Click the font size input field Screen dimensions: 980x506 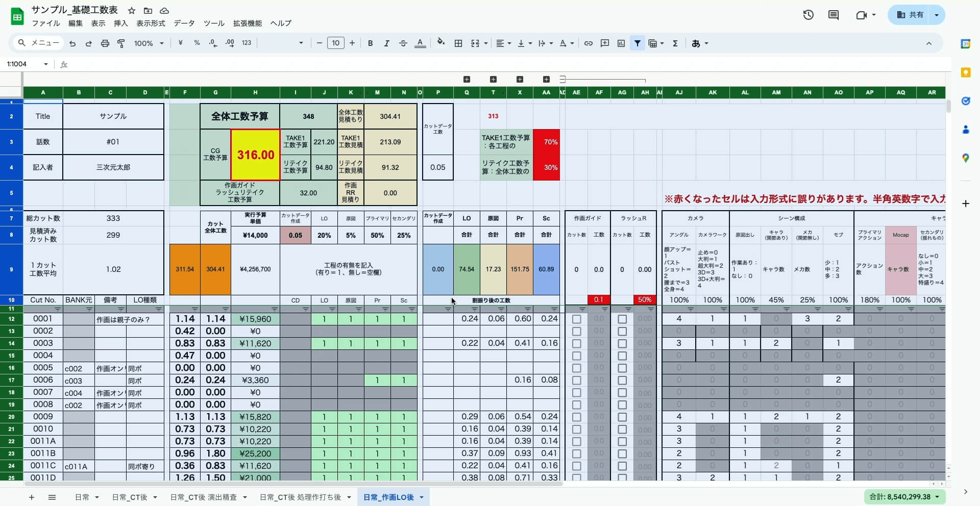335,43
